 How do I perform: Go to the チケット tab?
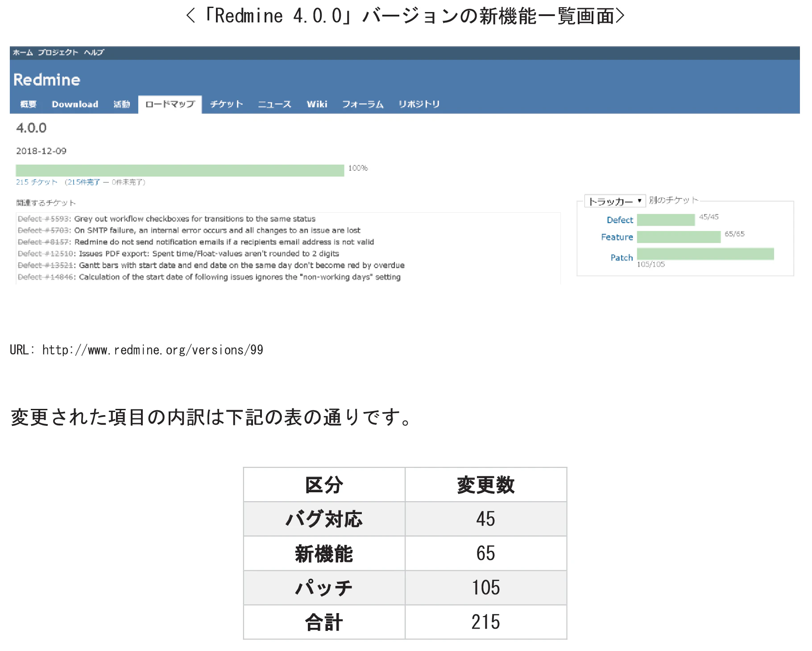pyautogui.click(x=227, y=104)
